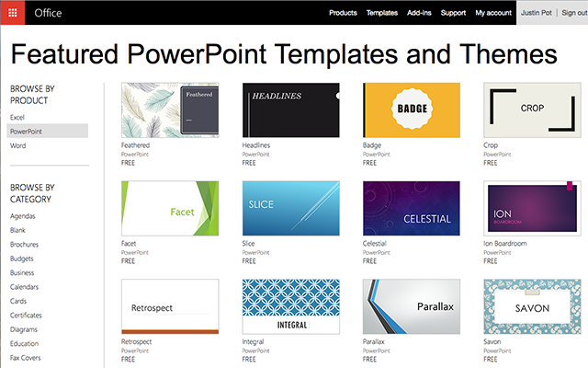The image size is (588, 368).
Task: Open the Calendars category
Action: tap(24, 286)
